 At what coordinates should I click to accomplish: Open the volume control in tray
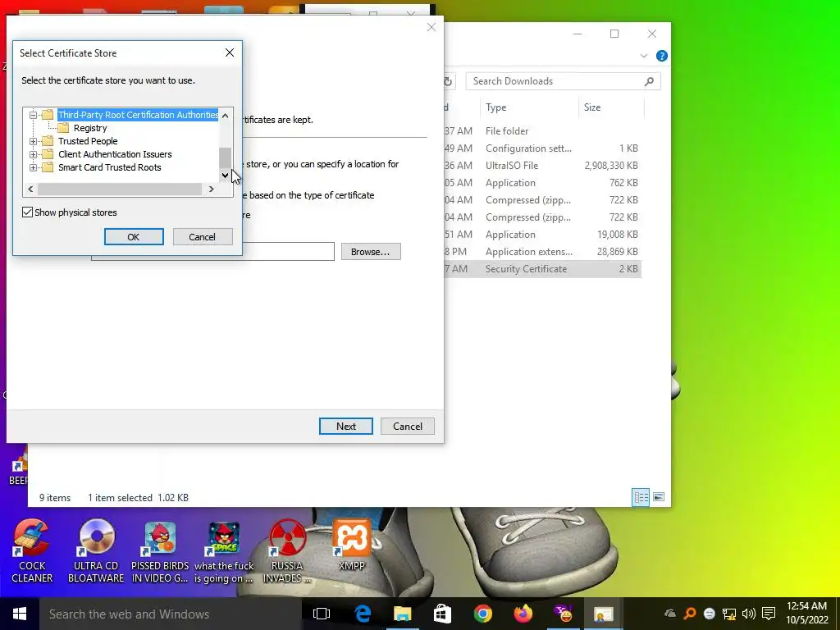(749, 614)
